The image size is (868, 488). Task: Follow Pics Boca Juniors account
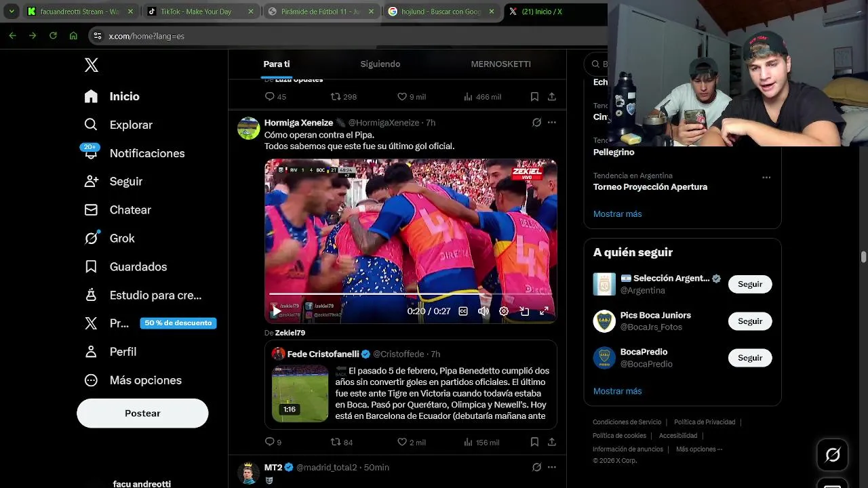click(x=750, y=321)
